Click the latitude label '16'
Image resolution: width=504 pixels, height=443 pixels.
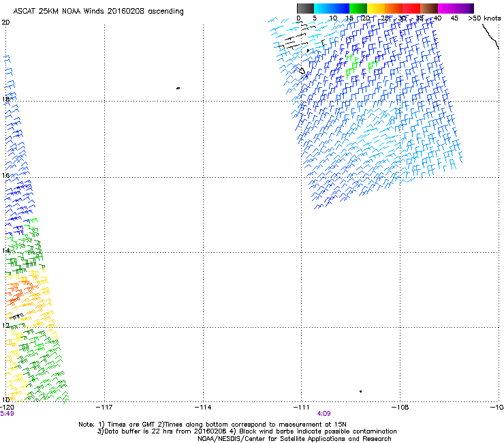[5, 175]
